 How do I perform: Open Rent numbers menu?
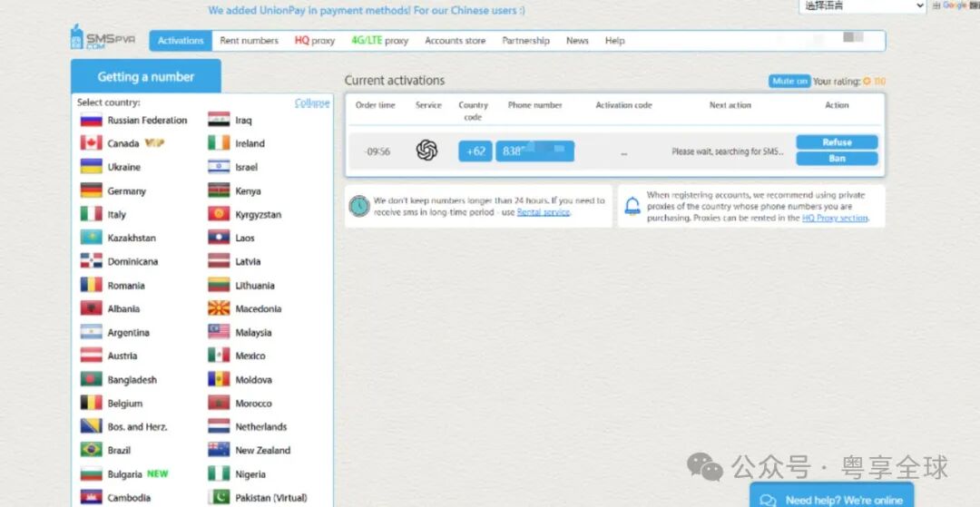(249, 41)
